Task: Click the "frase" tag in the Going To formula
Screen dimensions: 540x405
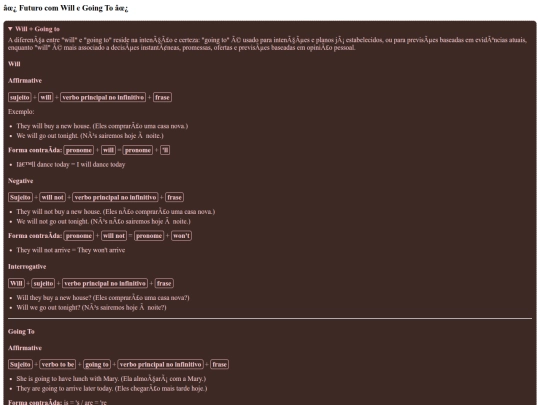Action: [x=219, y=364]
